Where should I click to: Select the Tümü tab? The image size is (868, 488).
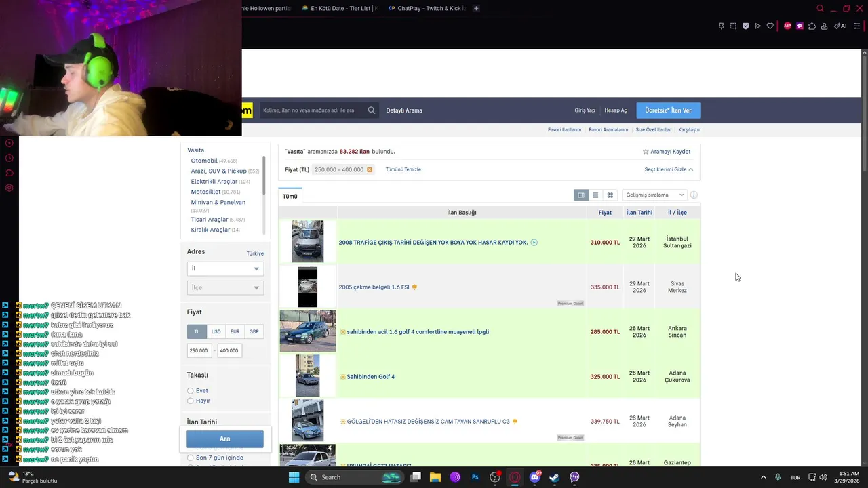(290, 196)
